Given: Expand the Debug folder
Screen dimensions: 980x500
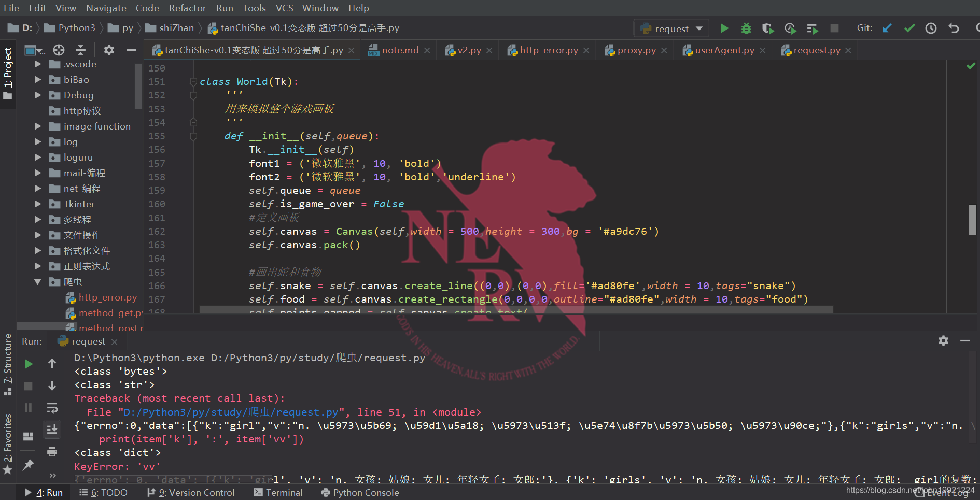Looking at the screenshot, I should tap(37, 95).
